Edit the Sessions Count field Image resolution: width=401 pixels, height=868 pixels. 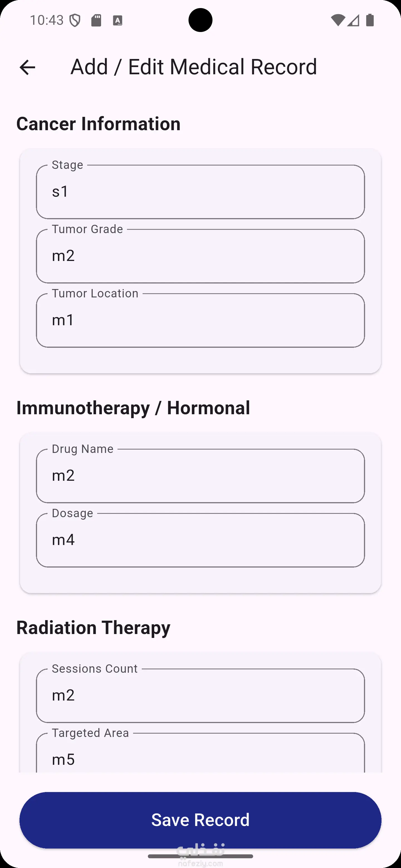click(x=200, y=696)
